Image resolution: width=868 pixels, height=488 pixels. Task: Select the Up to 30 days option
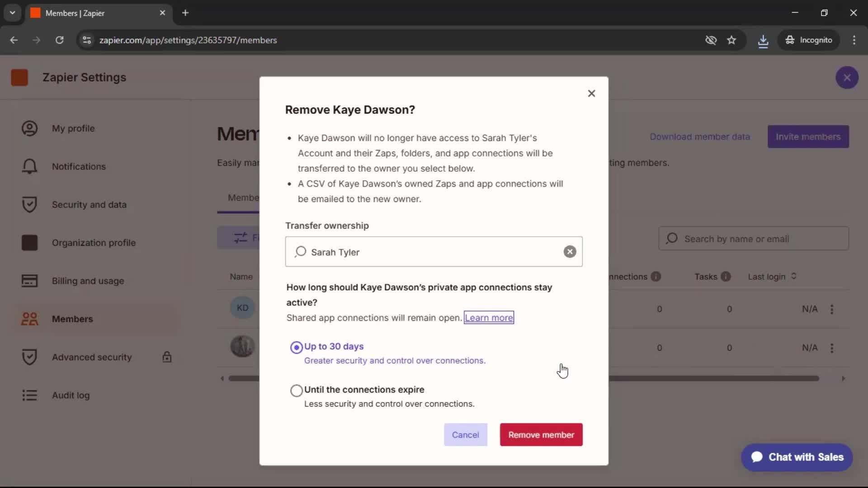296,347
